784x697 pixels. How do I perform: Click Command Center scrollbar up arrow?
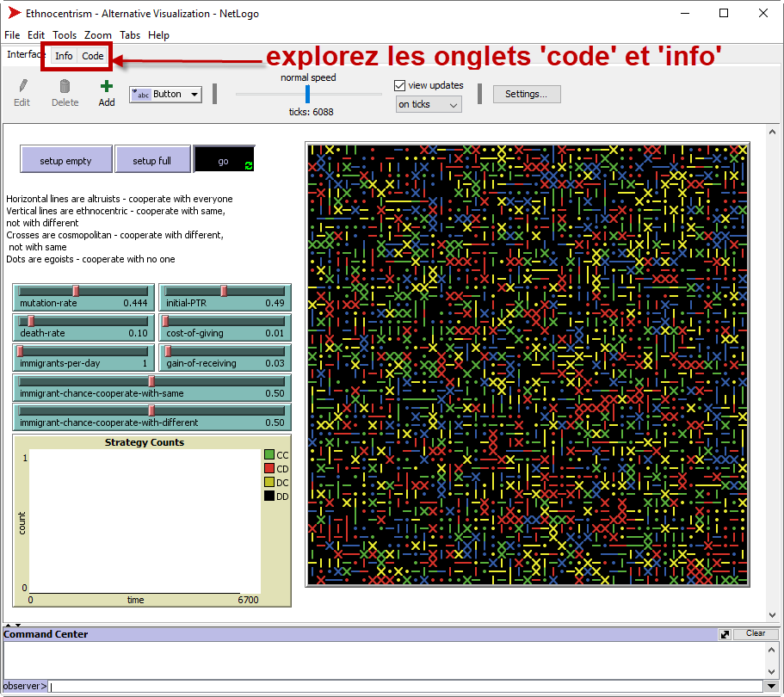pyautogui.click(x=772, y=650)
